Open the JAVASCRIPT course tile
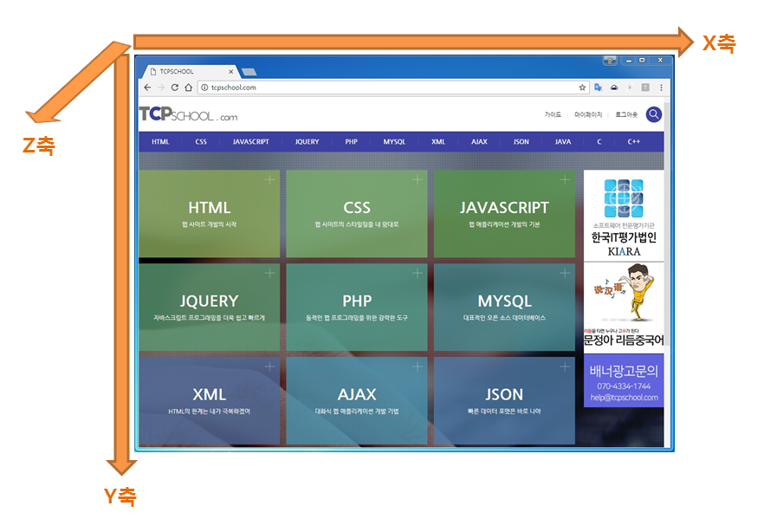The image size is (764, 532). pyautogui.click(x=504, y=213)
